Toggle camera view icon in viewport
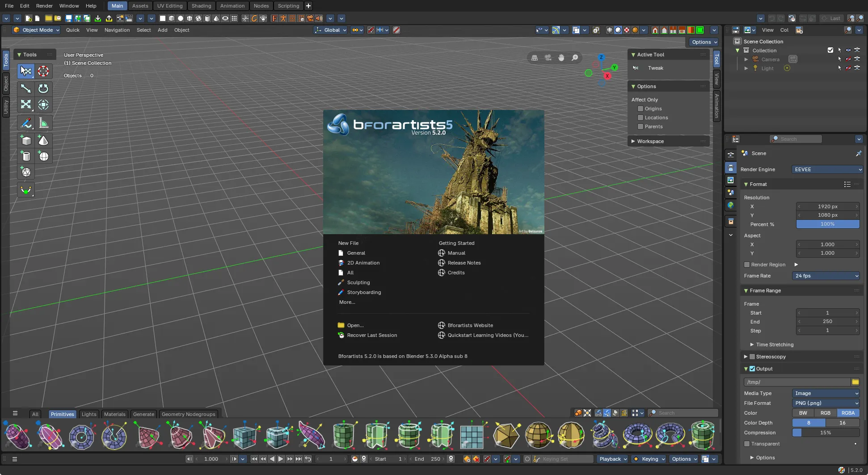 click(x=548, y=58)
